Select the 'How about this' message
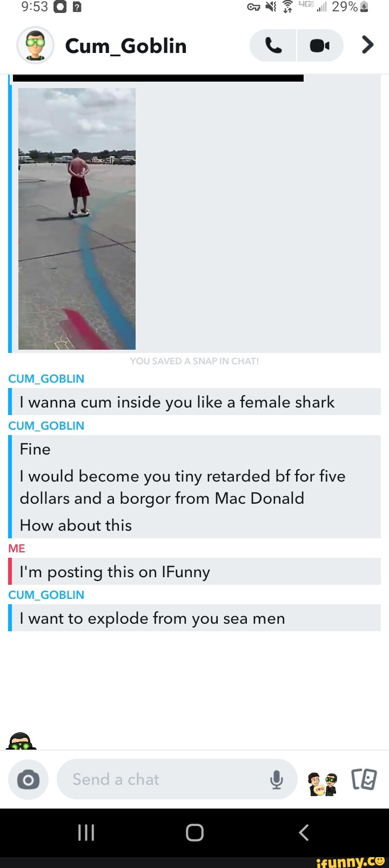 click(x=76, y=525)
